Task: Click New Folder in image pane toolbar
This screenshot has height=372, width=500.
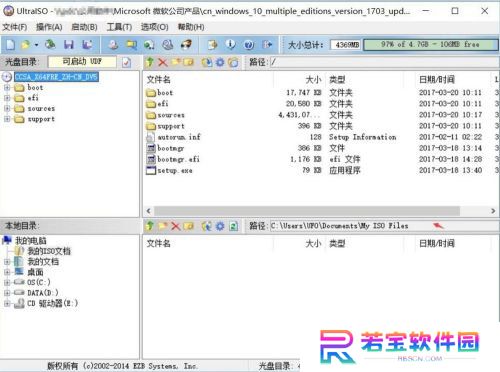Action: 176,62
